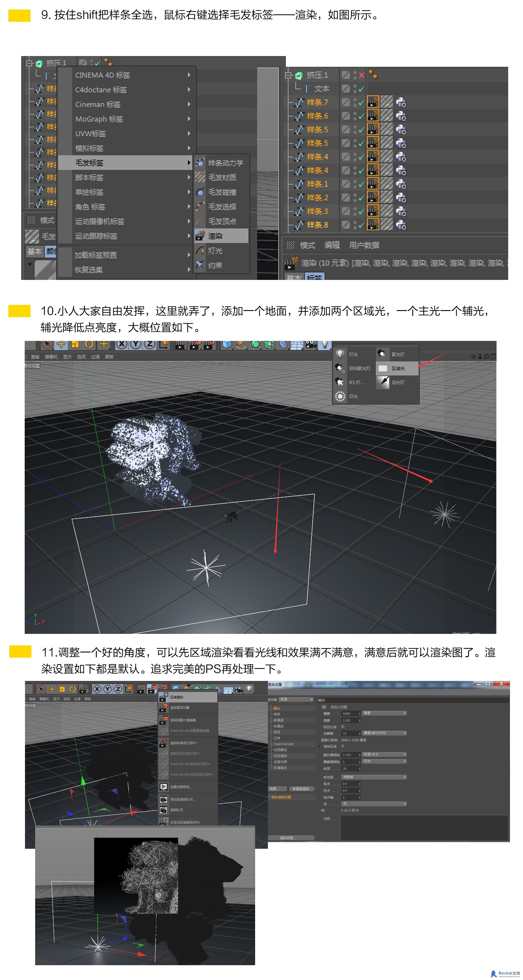Click the camera icon in step 10 toolbar

click(311, 345)
